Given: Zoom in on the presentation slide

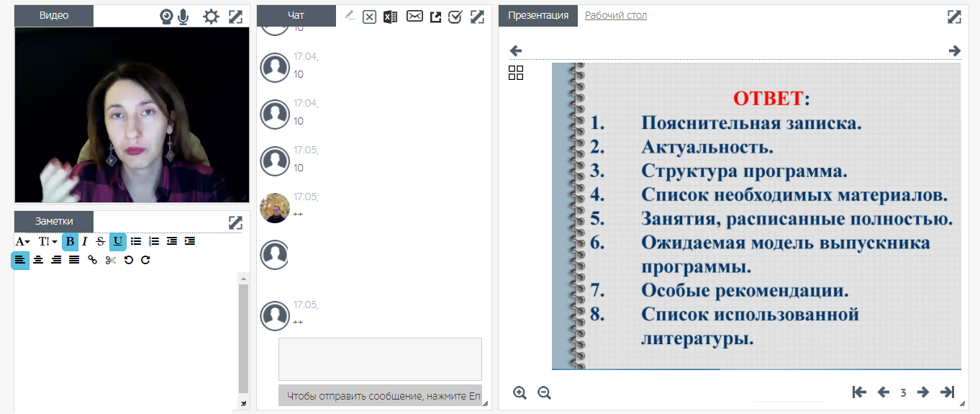Looking at the screenshot, I should [520, 392].
